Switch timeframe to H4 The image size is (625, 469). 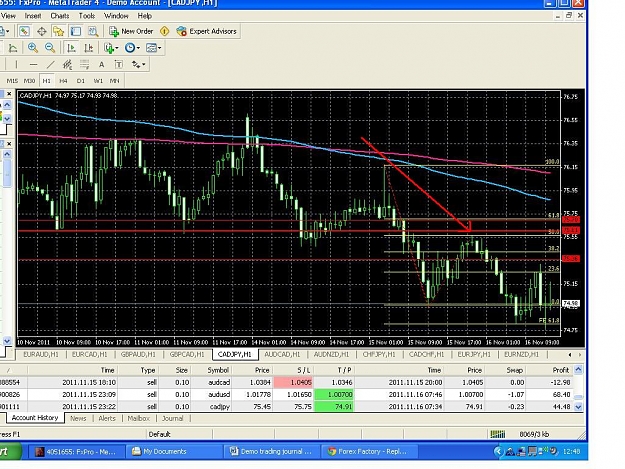[x=63, y=81]
